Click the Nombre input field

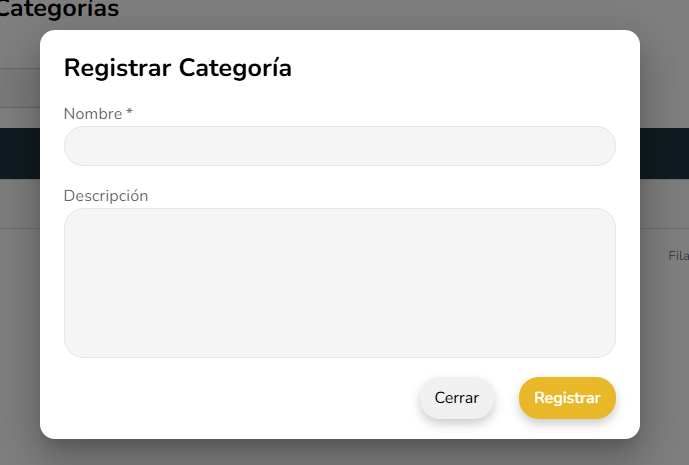[339, 146]
